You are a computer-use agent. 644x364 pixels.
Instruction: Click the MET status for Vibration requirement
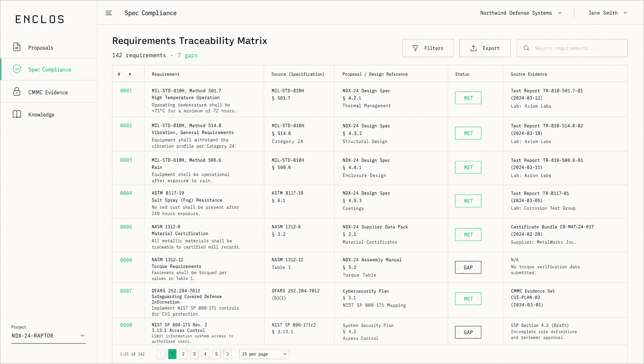[x=468, y=133]
